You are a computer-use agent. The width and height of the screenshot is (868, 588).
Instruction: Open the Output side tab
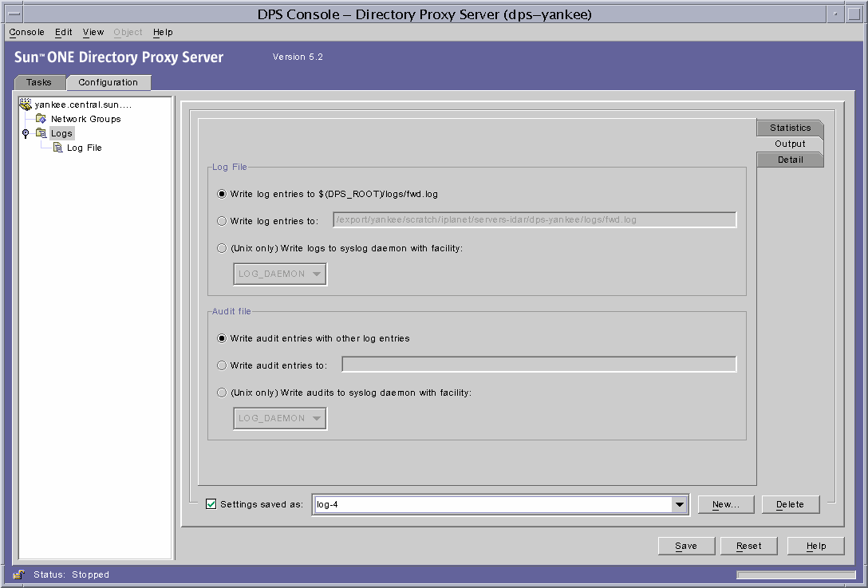point(790,144)
